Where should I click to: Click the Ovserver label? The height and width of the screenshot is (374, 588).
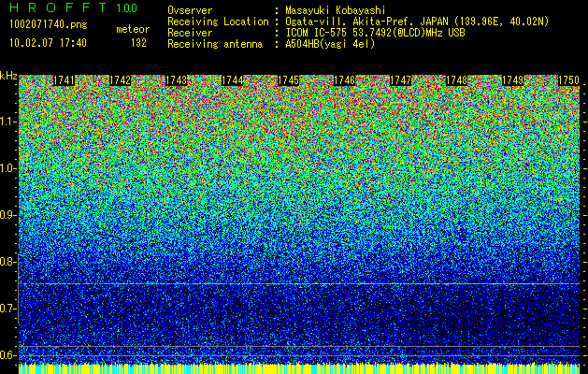[x=190, y=10]
